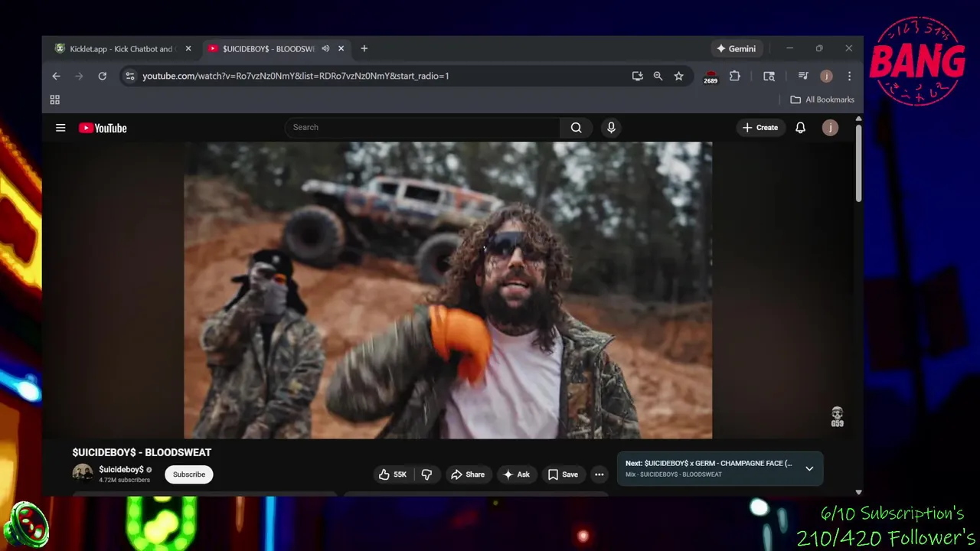
Task: Open the All Bookmarks folder
Action: point(822,99)
